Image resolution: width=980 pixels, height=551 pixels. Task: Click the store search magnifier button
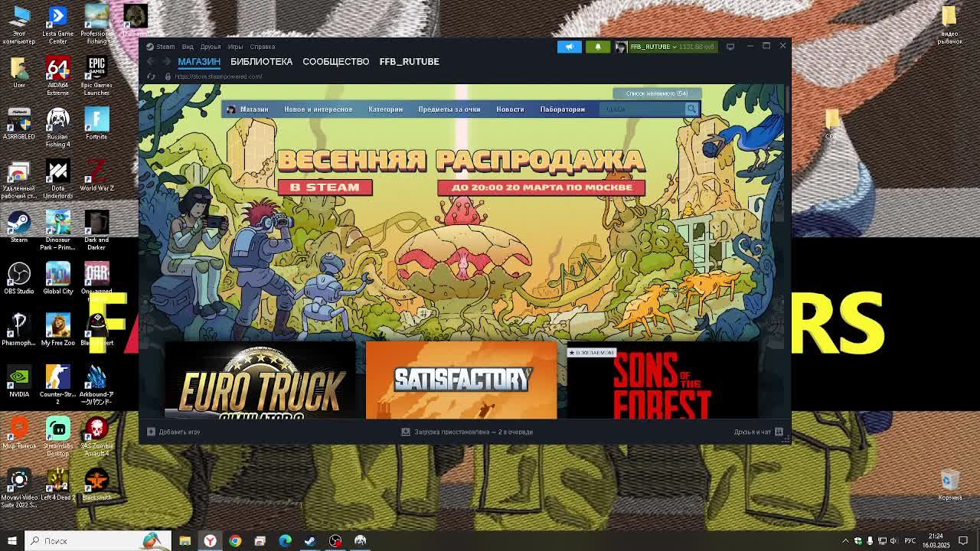coord(691,109)
